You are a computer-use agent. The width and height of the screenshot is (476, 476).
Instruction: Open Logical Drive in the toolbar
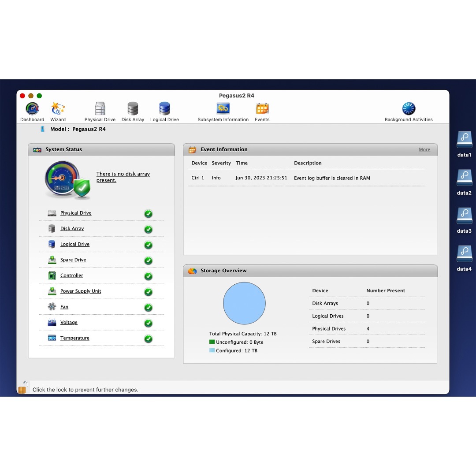[x=164, y=112]
